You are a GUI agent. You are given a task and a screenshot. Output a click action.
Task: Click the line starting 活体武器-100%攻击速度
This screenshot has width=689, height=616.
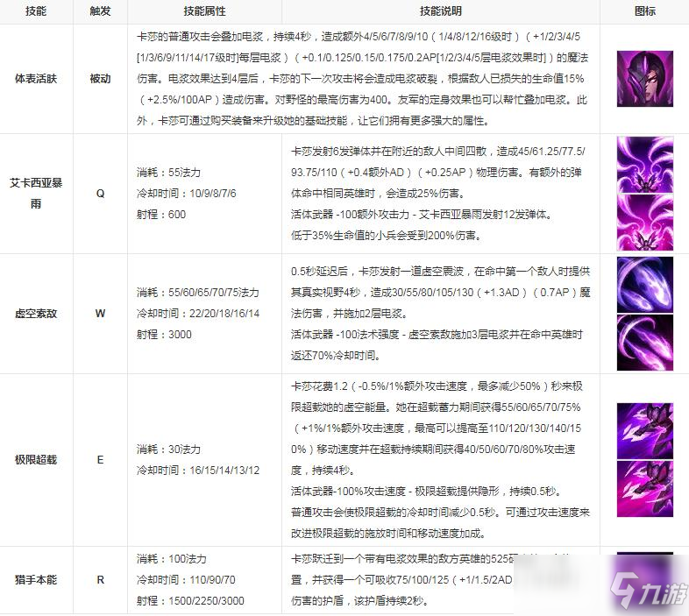coord(426,492)
